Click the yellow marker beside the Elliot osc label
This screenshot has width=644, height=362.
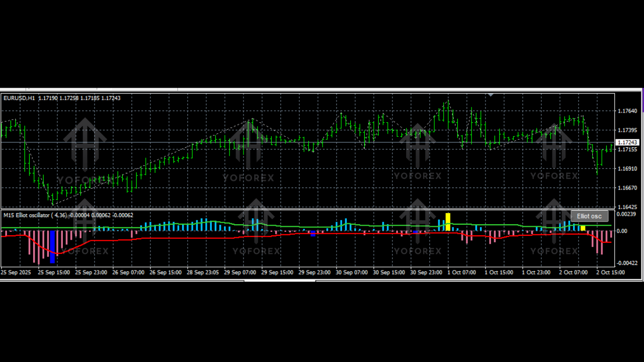582,228
